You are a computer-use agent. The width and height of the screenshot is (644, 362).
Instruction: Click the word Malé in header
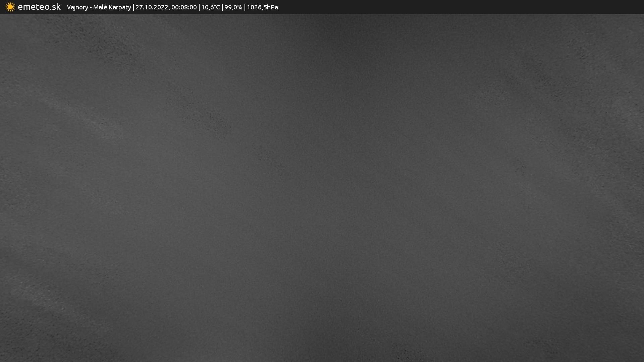[100, 7]
